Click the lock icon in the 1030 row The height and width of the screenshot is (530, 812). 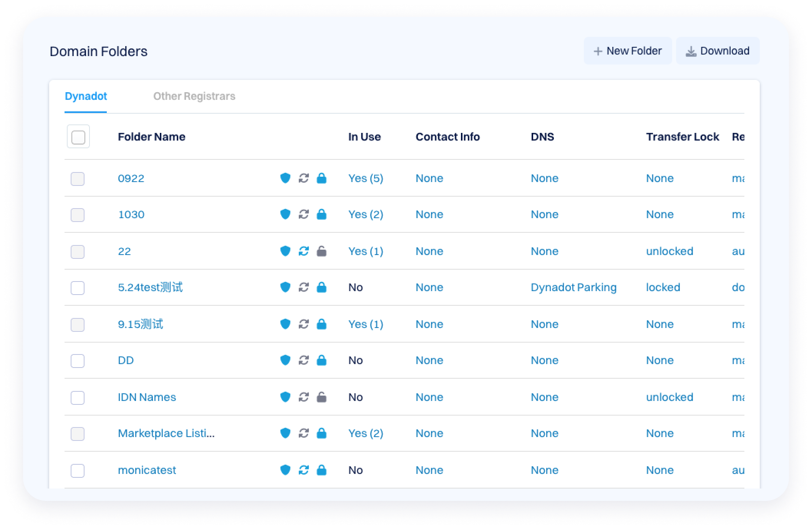[321, 214]
